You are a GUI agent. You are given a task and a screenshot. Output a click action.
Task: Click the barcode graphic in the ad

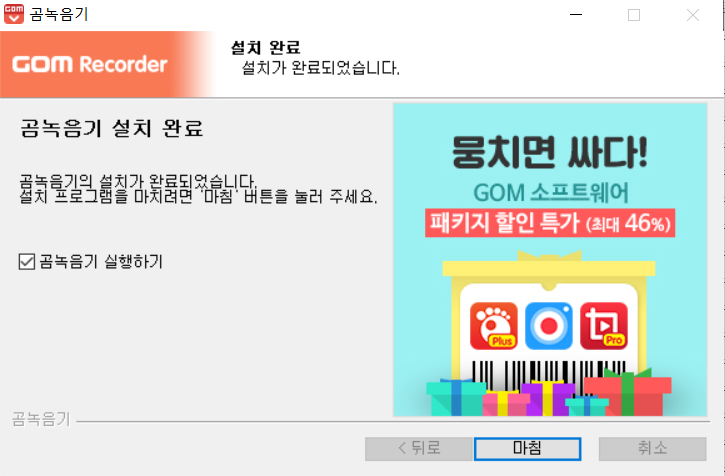pyautogui.click(x=548, y=377)
